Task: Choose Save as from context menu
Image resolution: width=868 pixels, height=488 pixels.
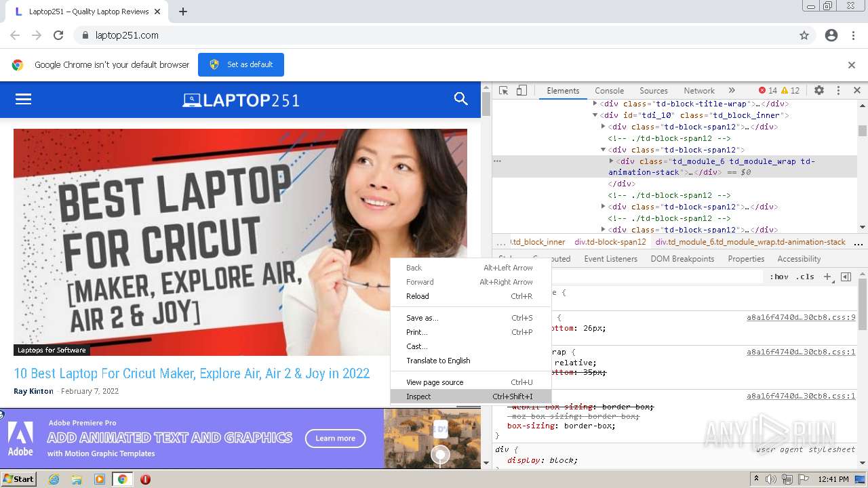Action: [x=471, y=318]
